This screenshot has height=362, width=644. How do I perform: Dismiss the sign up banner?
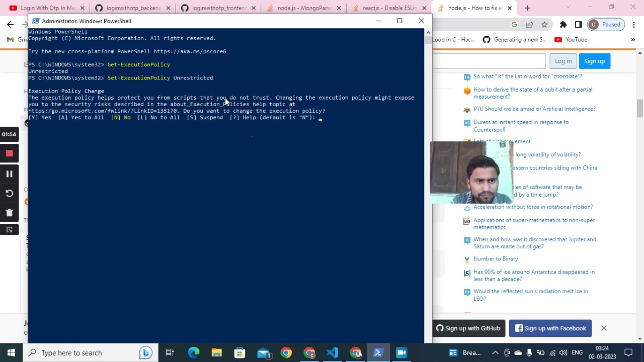pos(604,328)
